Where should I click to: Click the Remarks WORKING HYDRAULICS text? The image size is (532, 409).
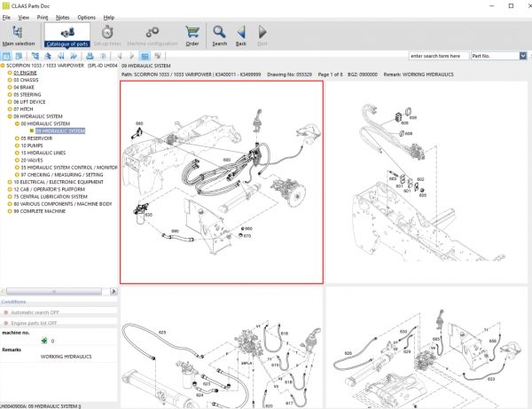[66, 357]
